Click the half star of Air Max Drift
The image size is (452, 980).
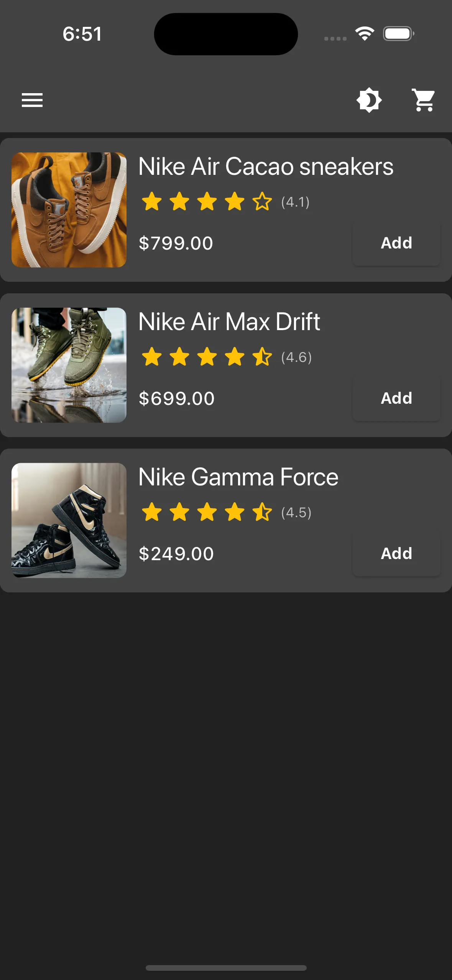pos(262,357)
